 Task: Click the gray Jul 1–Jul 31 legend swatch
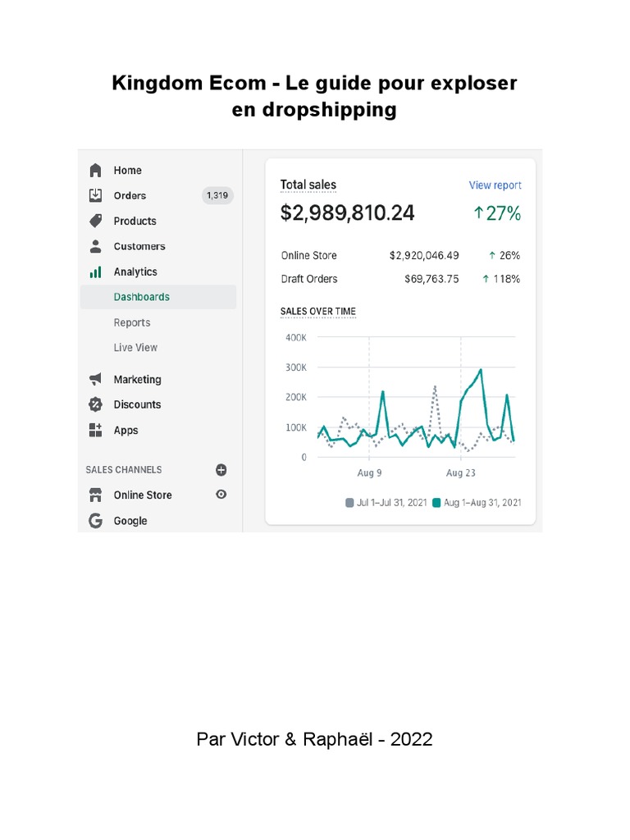(x=350, y=503)
